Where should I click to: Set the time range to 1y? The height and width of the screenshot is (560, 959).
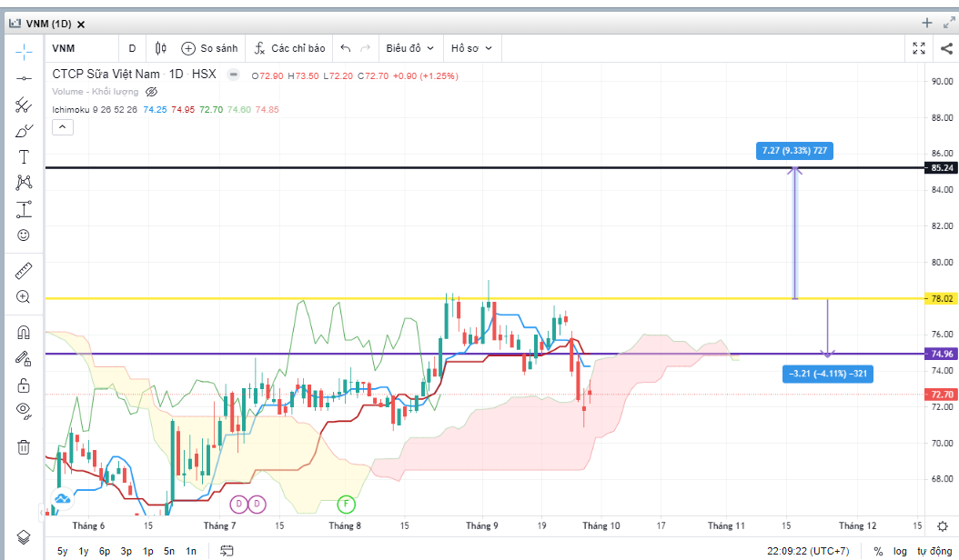pos(84,551)
